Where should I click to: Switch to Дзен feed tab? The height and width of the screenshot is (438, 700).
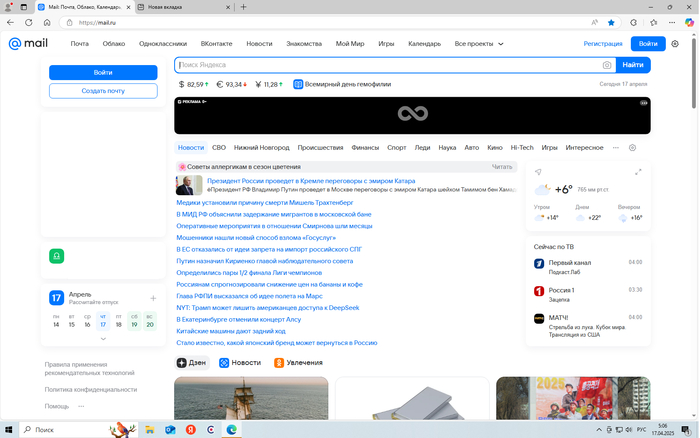[192, 363]
